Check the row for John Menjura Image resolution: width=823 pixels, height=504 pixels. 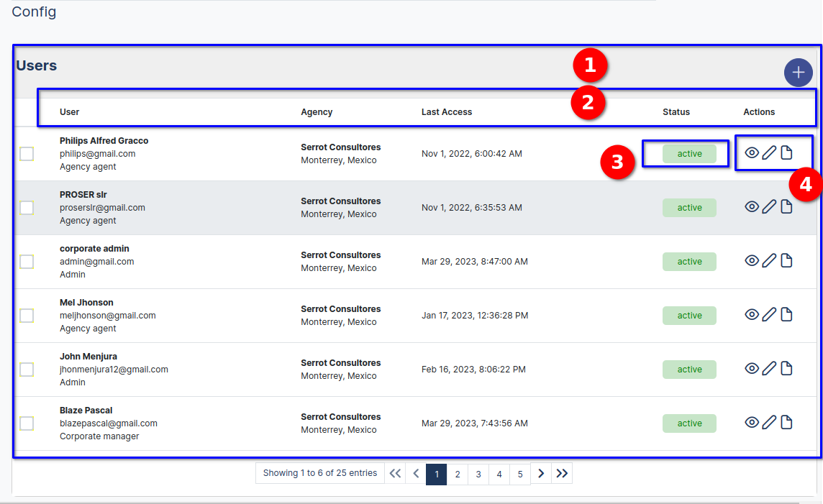[x=27, y=369]
